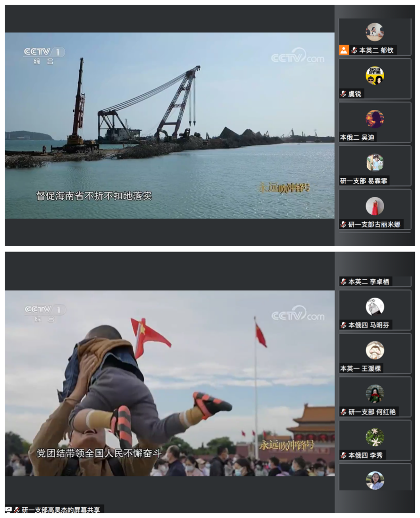420x518 pixels.
Task: Click the muted mic icon before 研一支部高昊杰的屏幕共享
Action: 17,510
